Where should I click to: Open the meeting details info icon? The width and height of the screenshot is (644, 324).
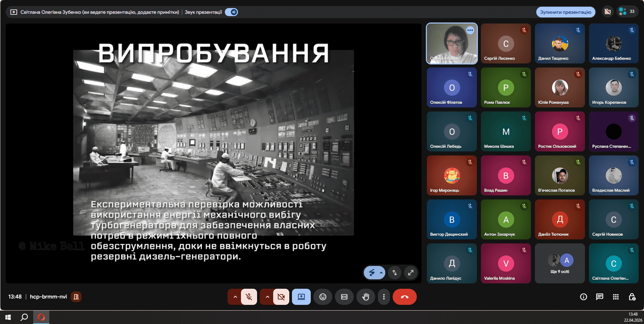tap(583, 297)
